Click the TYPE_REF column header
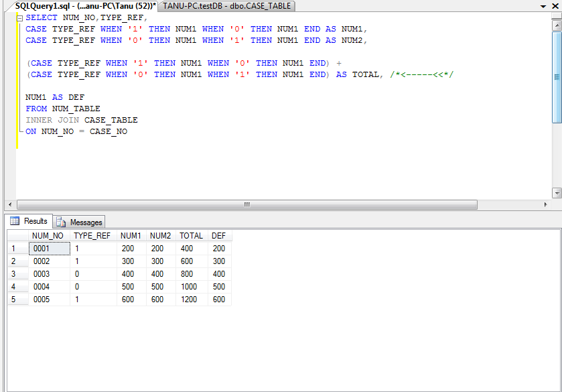 pos(93,236)
